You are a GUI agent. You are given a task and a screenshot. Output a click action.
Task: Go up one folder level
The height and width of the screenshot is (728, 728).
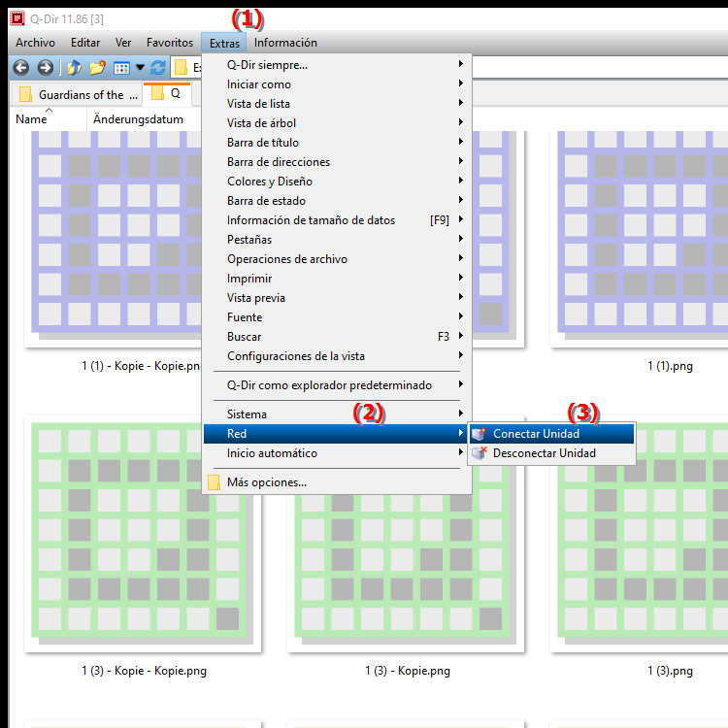click(74, 68)
